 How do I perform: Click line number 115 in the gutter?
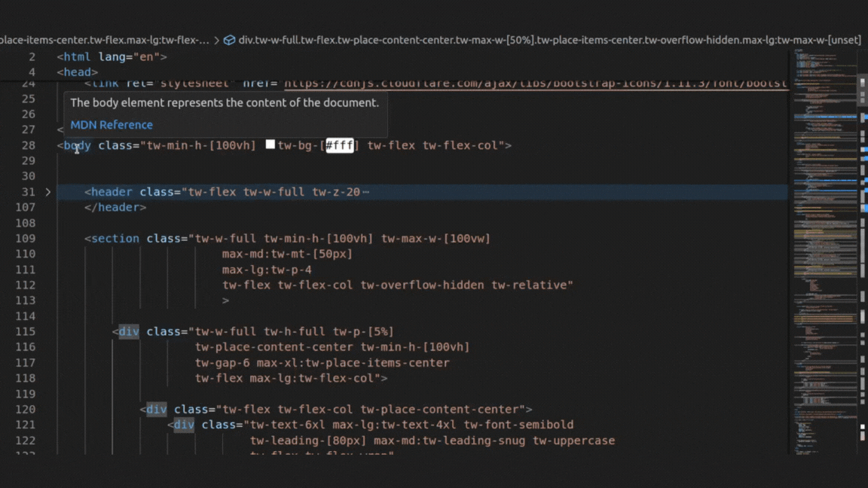[x=25, y=331]
